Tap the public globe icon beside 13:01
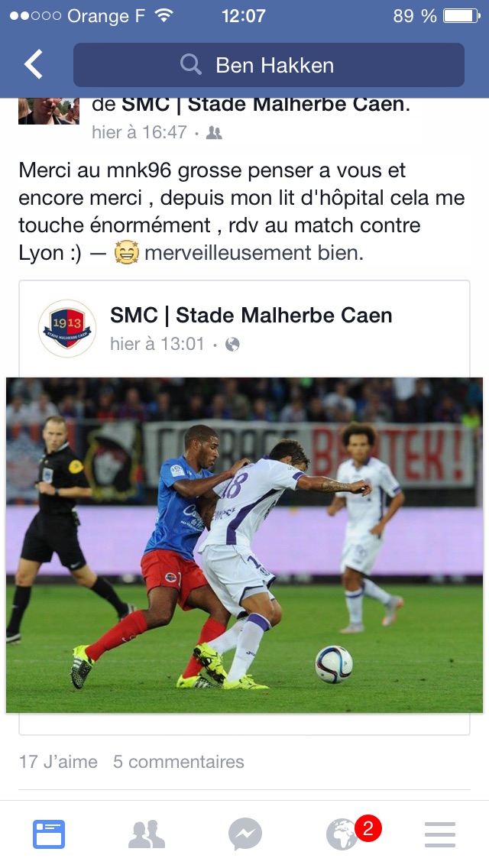489x868 pixels. (232, 345)
